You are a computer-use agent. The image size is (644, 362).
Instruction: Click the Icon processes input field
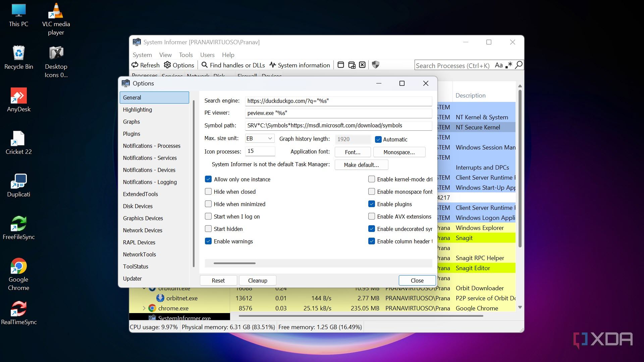pos(260,151)
